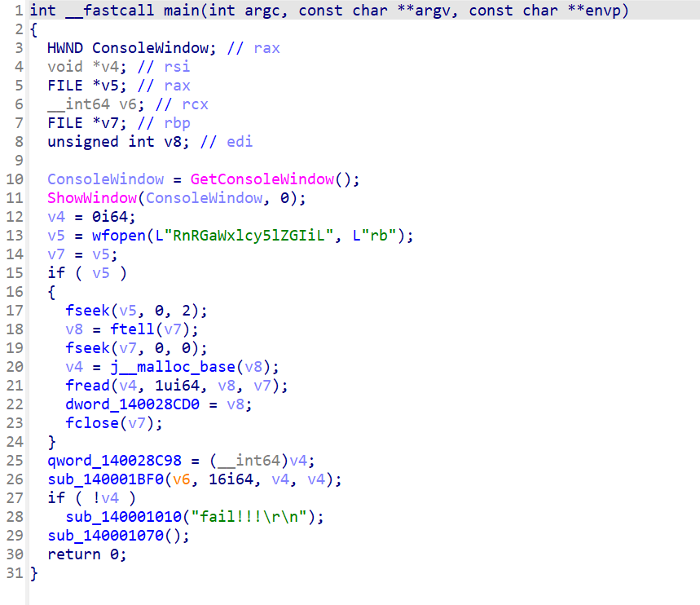Click the wfopen function call
Screen dimensions: 700x605
[x=119, y=236]
